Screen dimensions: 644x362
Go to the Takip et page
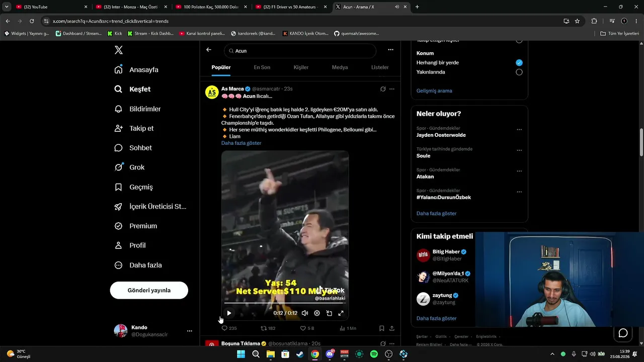click(134, 128)
